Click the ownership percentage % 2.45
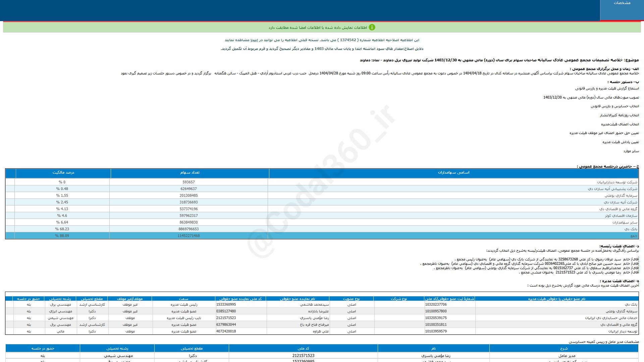 (62, 202)
